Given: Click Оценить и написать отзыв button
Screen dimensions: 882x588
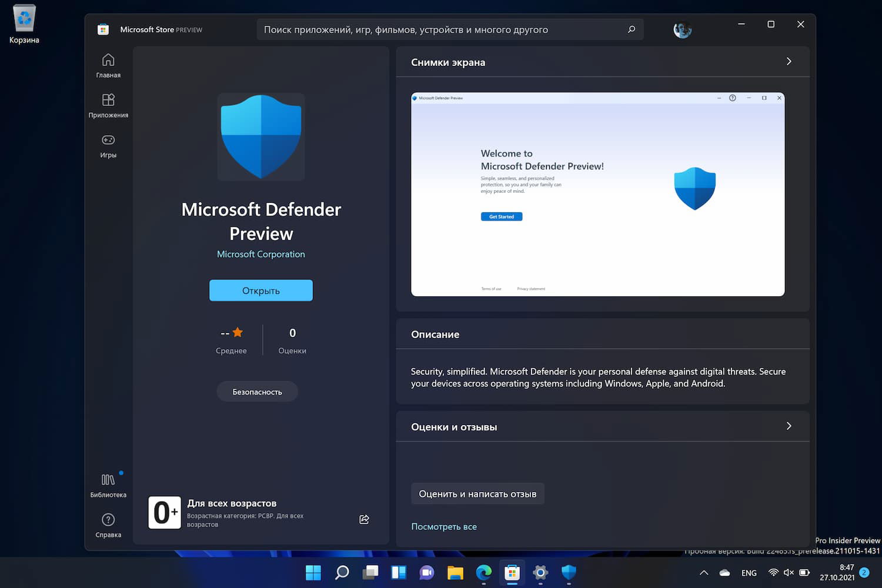Looking at the screenshot, I should [477, 494].
